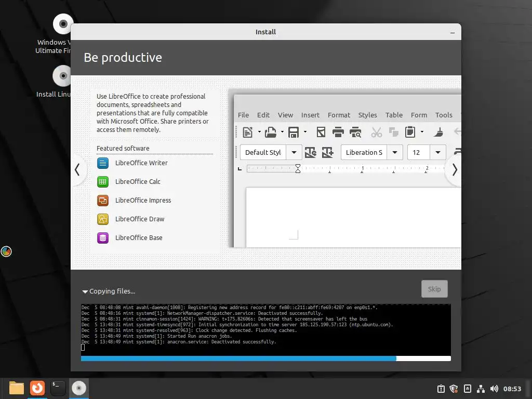Click the LibreOffice Calc label
532x399 pixels.
point(138,182)
